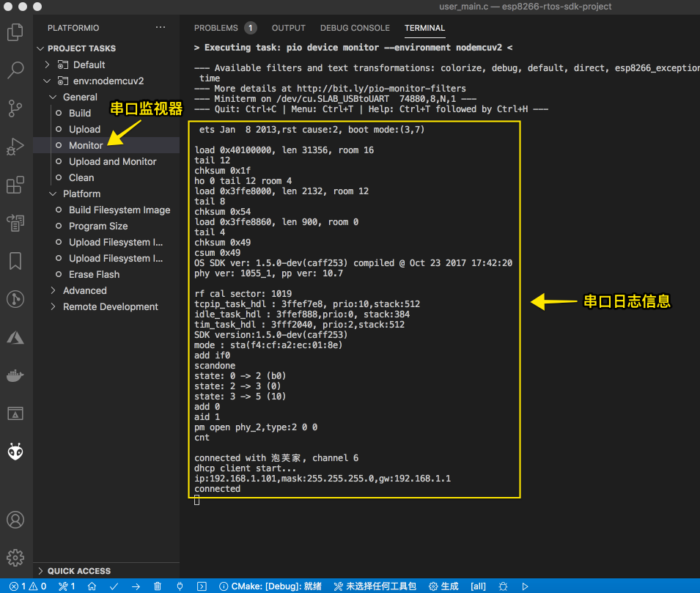Open Run and Debug view icon
Viewport: 700px width, 593px height.
[15, 147]
